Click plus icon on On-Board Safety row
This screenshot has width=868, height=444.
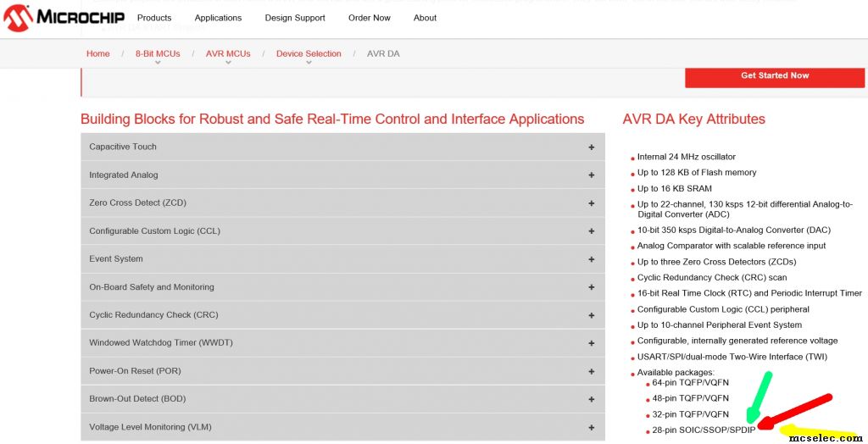click(x=591, y=287)
